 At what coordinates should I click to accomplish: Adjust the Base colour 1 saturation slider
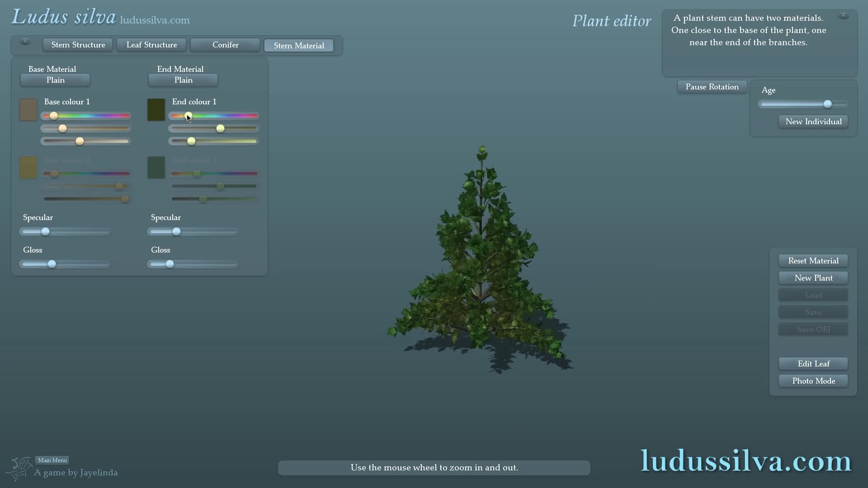[86, 129]
